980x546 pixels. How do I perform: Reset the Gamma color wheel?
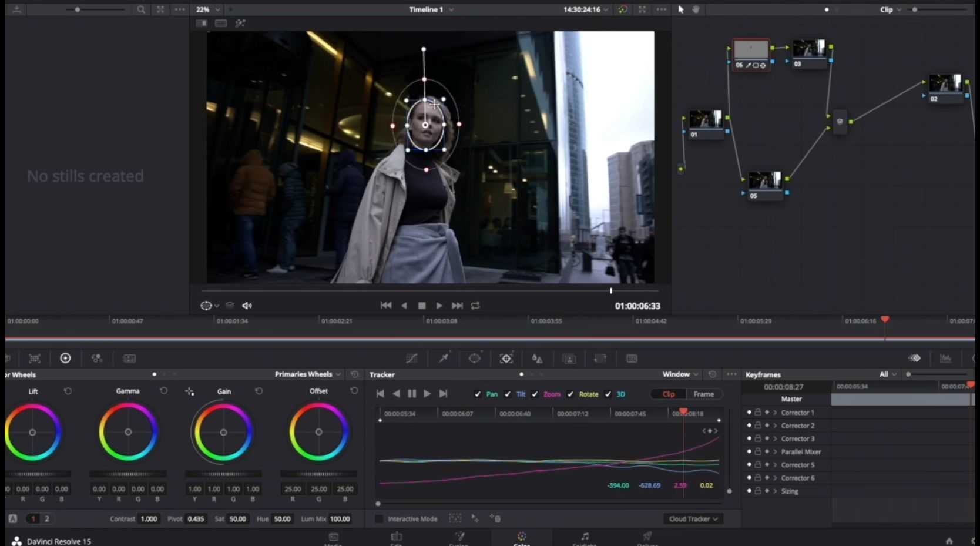point(163,391)
